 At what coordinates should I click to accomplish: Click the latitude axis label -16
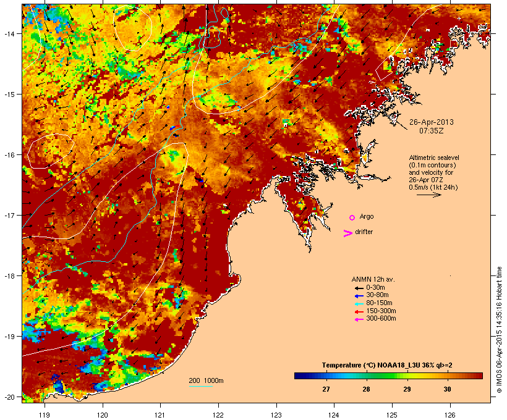pyautogui.click(x=9, y=155)
